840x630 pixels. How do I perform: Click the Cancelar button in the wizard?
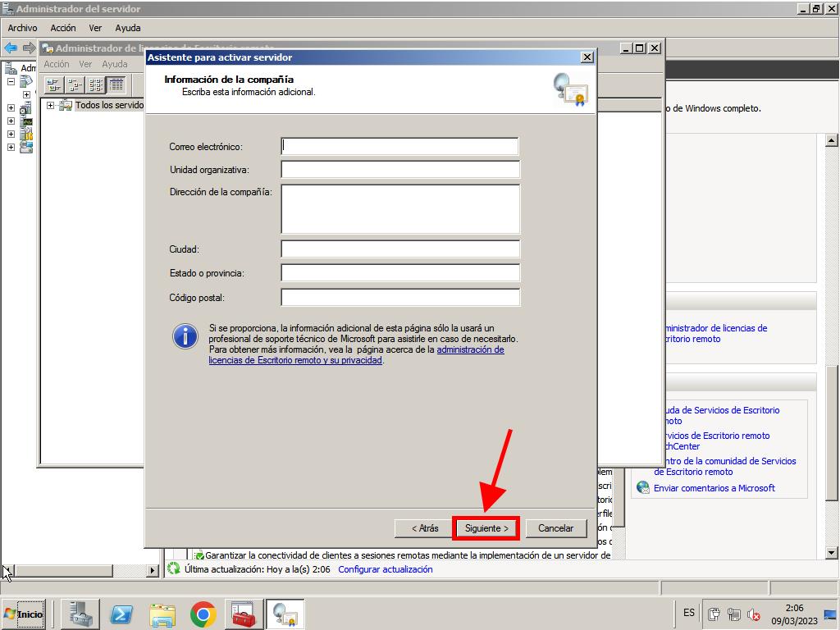pos(555,528)
